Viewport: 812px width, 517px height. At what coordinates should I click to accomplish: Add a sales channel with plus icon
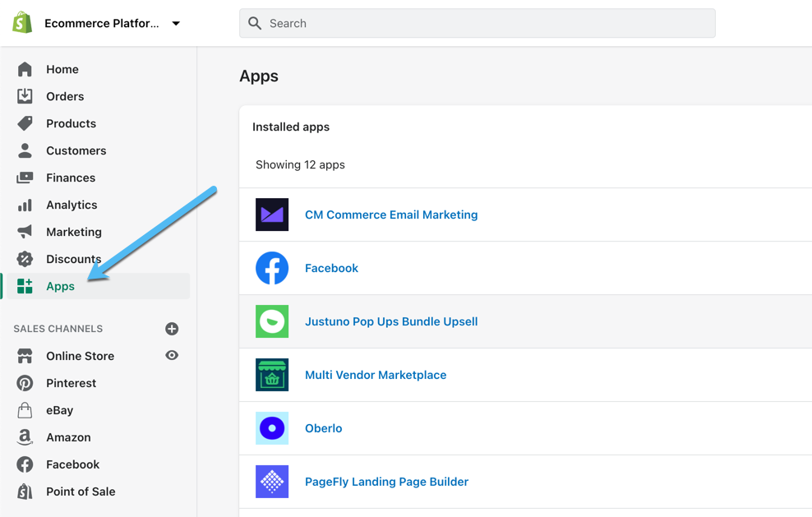click(x=172, y=329)
